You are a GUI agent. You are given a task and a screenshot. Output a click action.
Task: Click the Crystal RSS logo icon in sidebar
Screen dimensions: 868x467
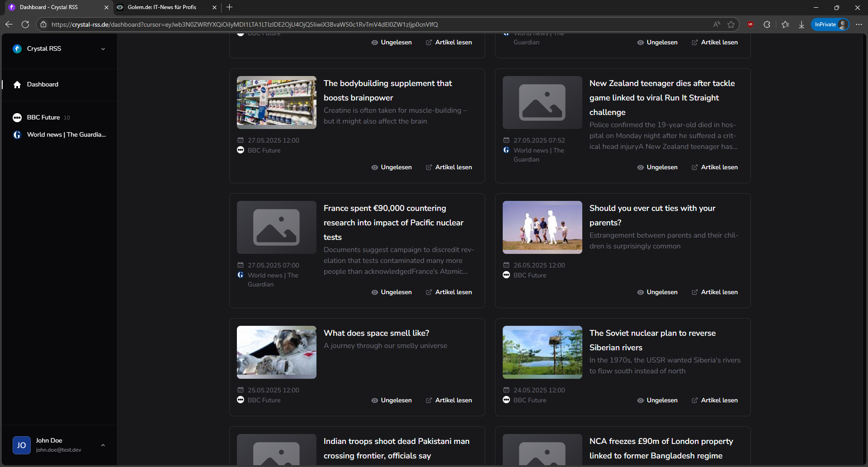tap(17, 49)
